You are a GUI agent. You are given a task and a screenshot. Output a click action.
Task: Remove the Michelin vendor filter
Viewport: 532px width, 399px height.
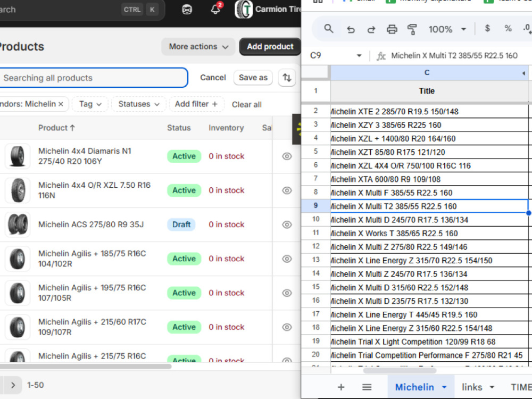coord(61,104)
